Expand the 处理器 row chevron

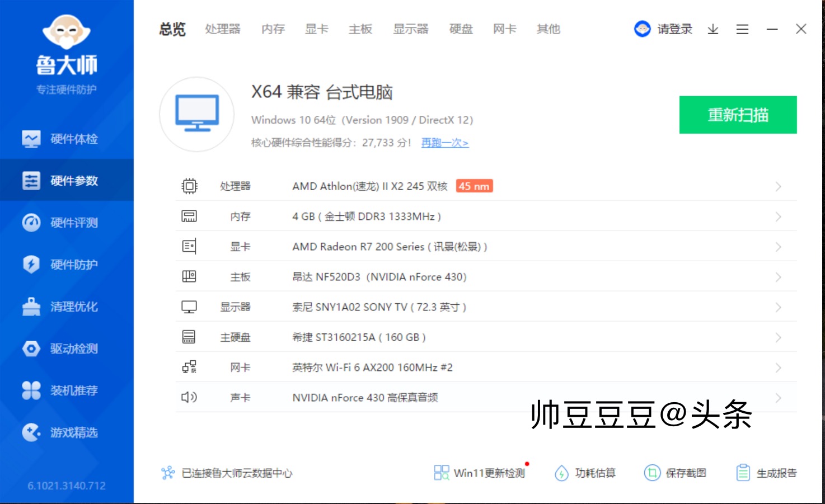pos(779,186)
